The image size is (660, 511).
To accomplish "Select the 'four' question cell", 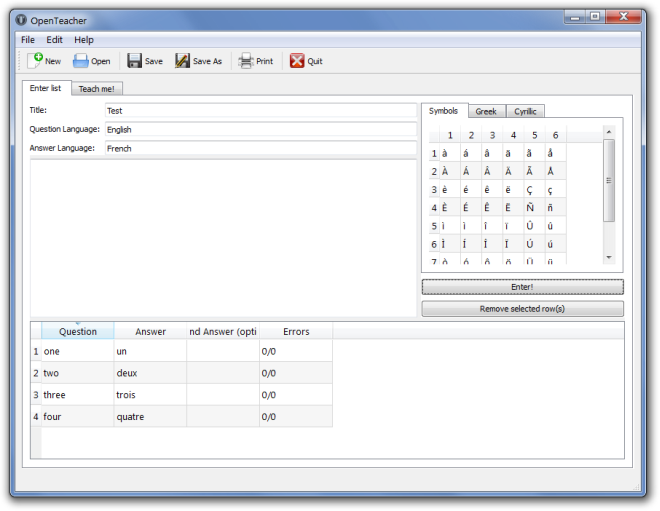I will pyautogui.click(x=78, y=417).
